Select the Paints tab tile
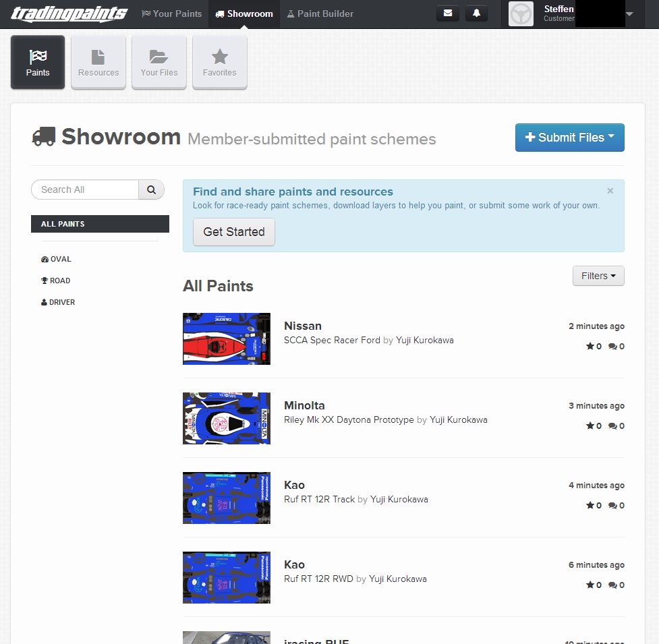The image size is (659, 644). tap(38, 62)
